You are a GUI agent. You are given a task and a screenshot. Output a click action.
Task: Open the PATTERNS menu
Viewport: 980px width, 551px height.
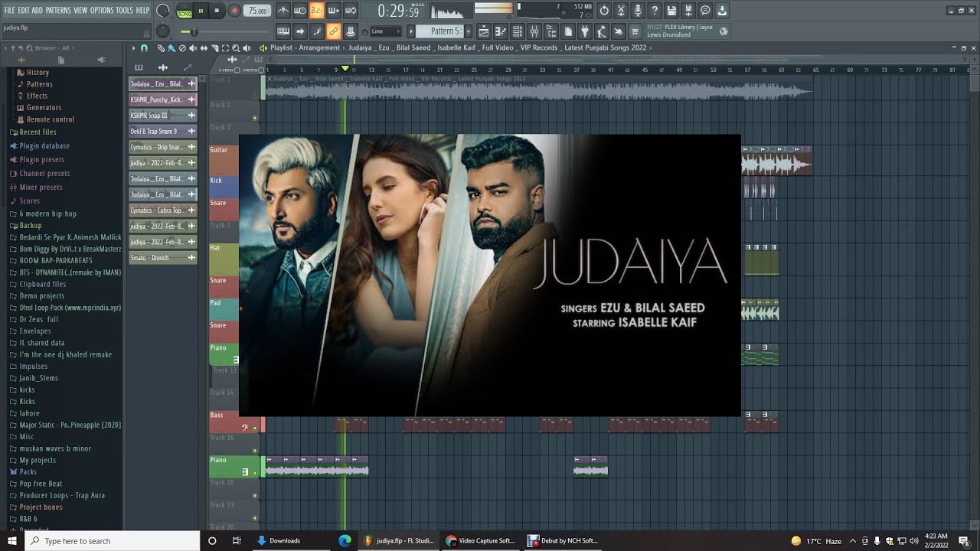tap(58, 10)
